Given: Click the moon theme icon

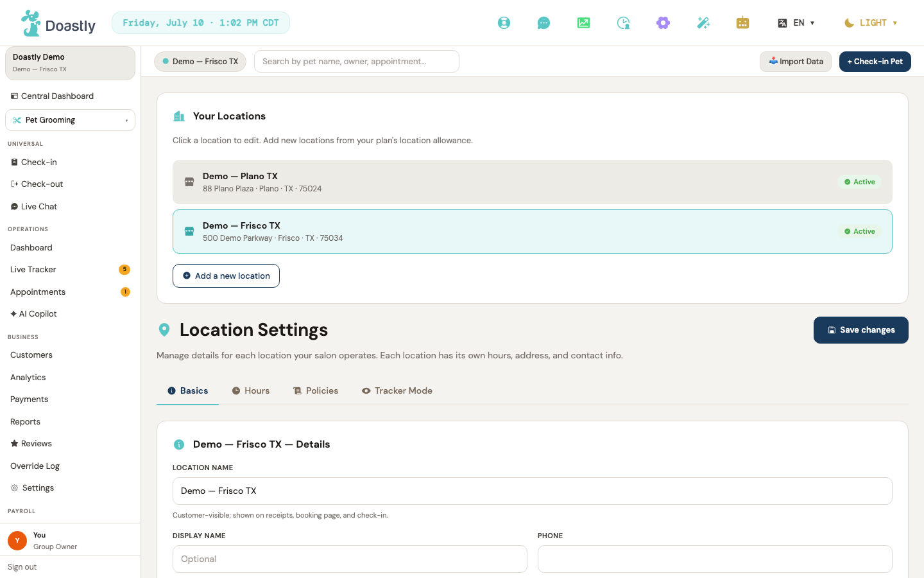Looking at the screenshot, I should [849, 23].
